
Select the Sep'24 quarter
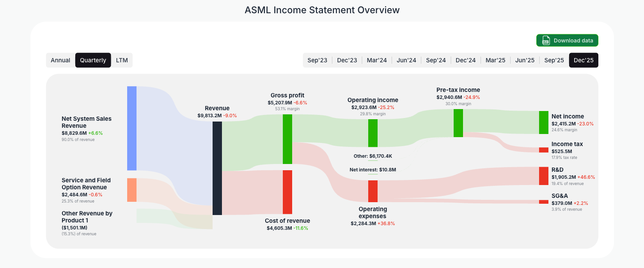click(x=436, y=60)
